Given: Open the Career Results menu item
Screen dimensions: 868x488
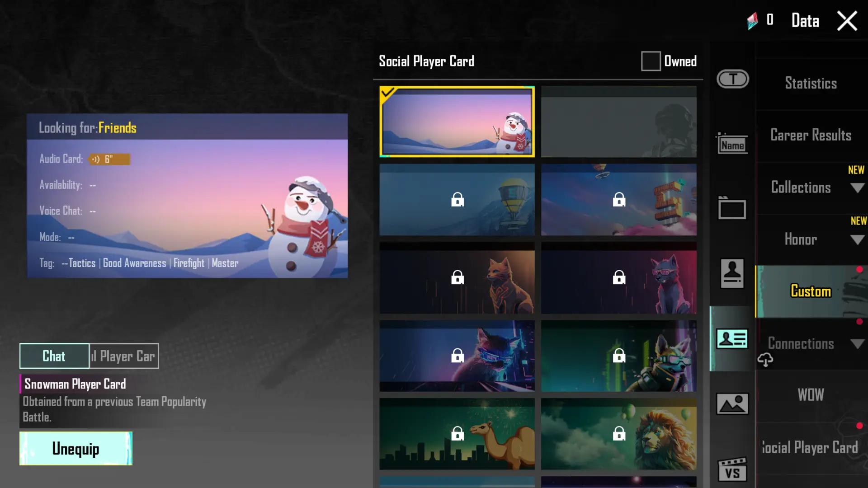Looking at the screenshot, I should (x=811, y=135).
